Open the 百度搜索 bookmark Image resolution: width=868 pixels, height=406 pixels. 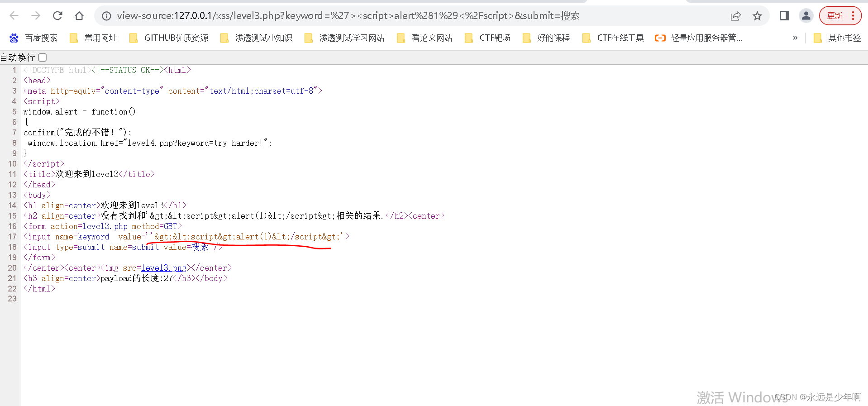click(34, 38)
